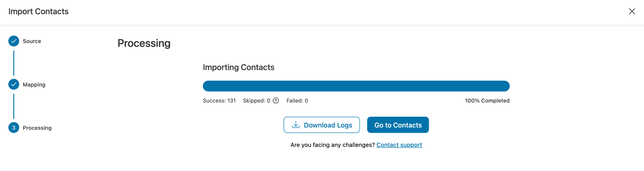
Task: Select the Processing step in the wizard
Action: pyautogui.click(x=37, y=128)
